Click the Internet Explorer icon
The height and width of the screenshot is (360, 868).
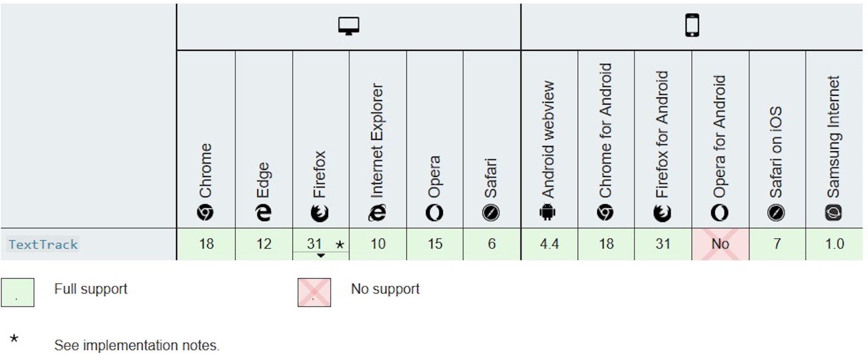coord(377,212)
